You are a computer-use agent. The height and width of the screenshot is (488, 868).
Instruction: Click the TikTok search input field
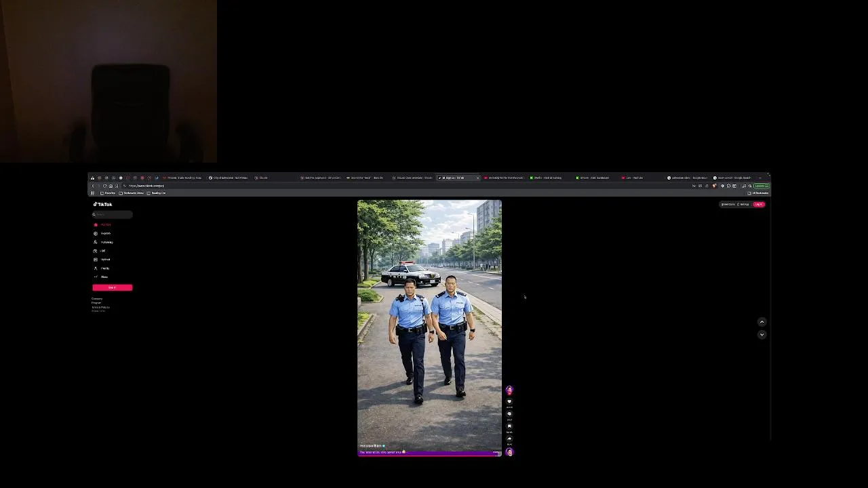pos(113,214)
